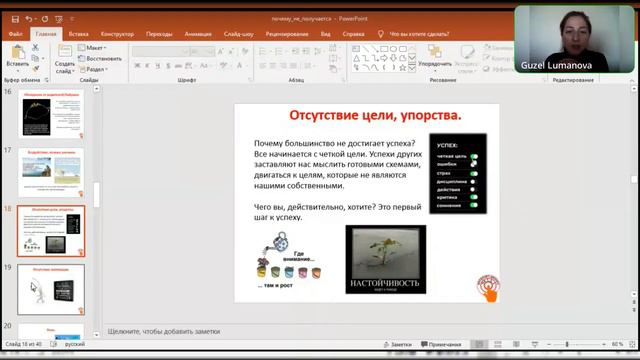640x360 pixels.
Task: Open the Макет layout dropdown
Action: coord(92,48)
